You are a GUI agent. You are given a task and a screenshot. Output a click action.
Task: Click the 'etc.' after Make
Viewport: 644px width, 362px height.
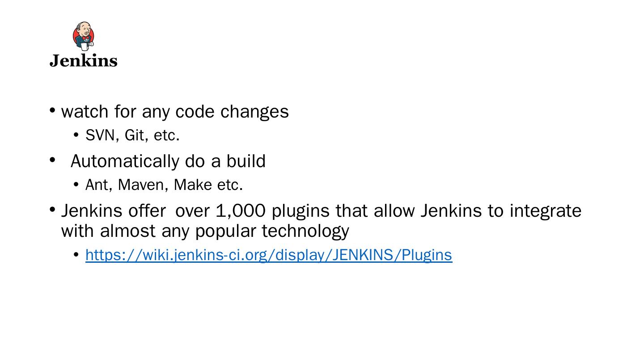(230, 185)
